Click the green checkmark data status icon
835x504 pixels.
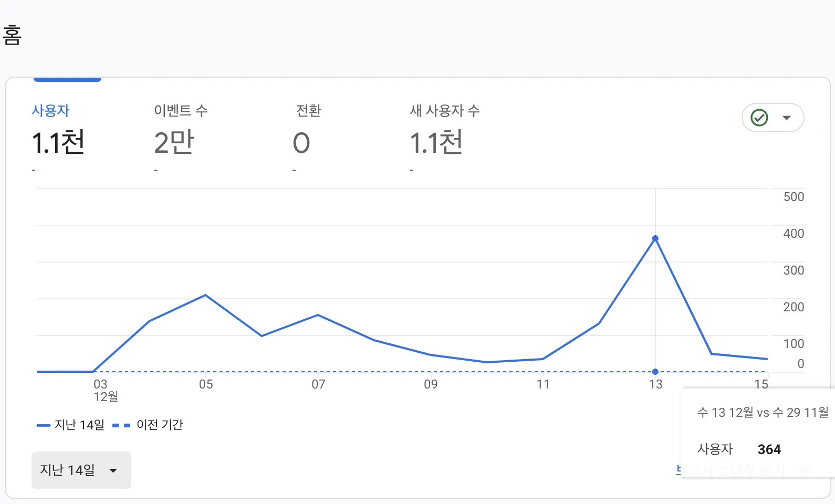point(759,118)
